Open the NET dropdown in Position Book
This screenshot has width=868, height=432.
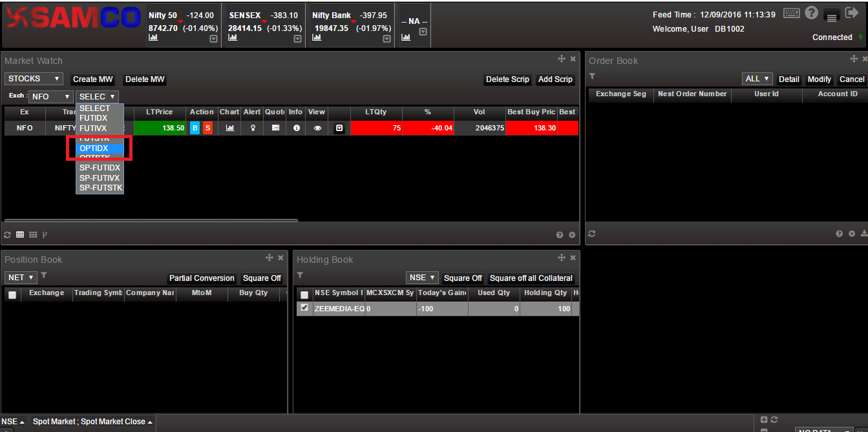click(x=21, y=278)
